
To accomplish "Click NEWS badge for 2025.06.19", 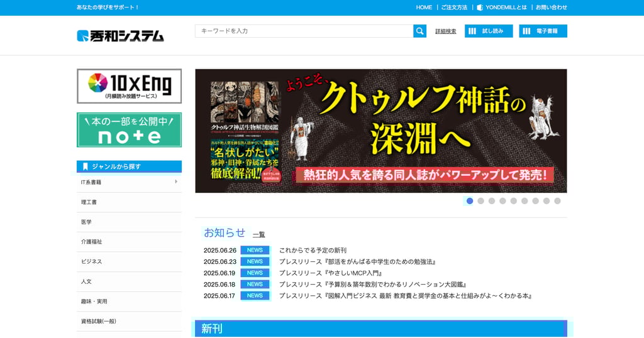I will coord(255,273).
